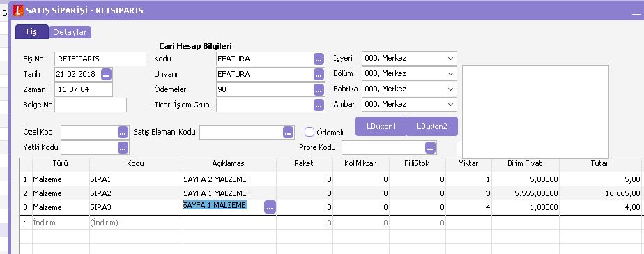Image resolution: width=644 pixels, height=254 pixels.
Task: Toggle the Ödemeli checkbox
Action: pyautogui.click(x=309, y=132)
